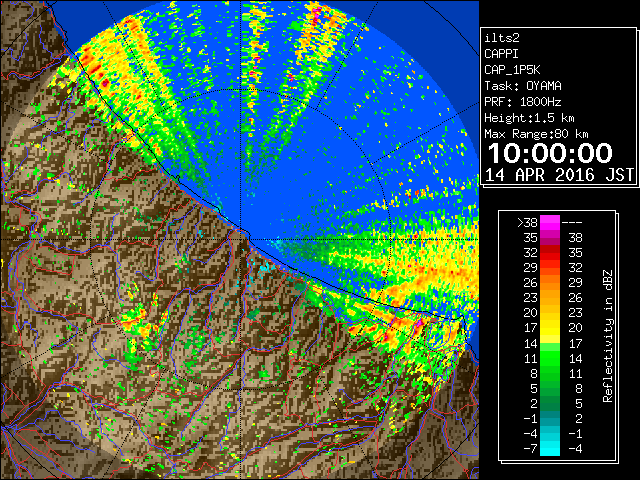Select the '14 APR 2016 JST' date
Image resolution: width=640 pixels, height=480 pixels.
coord(559,175)
